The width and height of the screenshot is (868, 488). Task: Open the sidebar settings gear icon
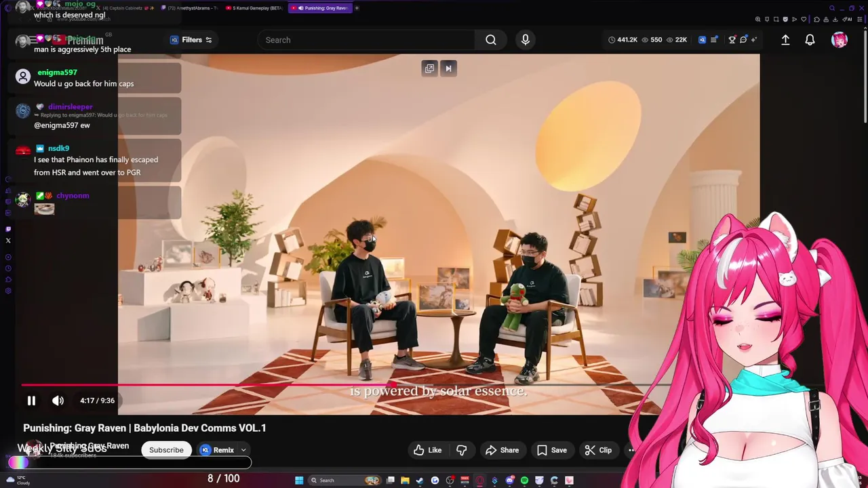click(x=8, y=291)
